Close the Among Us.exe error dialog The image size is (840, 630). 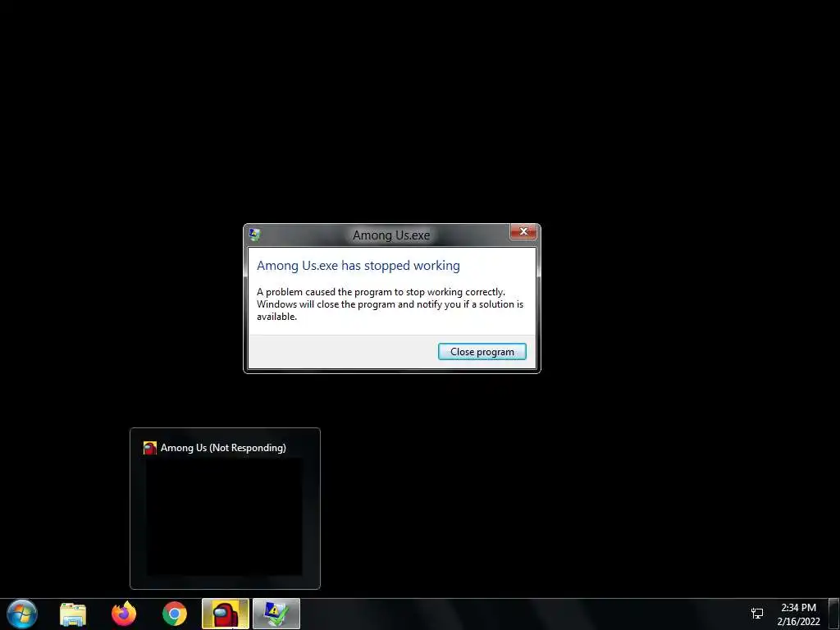pyautogui.click(x=523, y=231)
